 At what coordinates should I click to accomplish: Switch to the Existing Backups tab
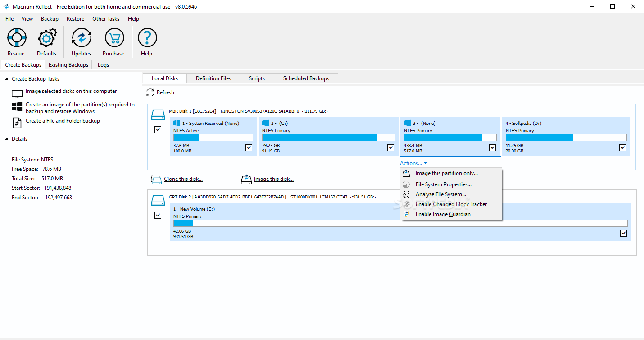68,65
